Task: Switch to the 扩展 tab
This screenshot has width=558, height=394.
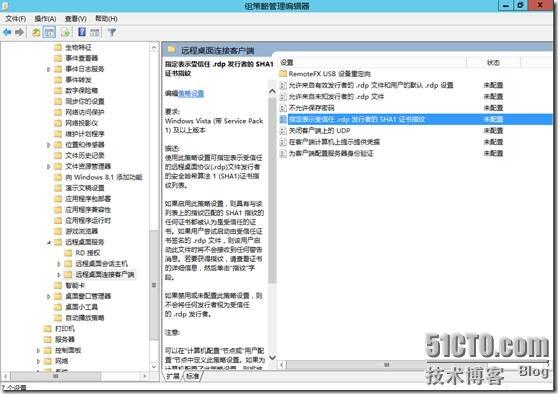Action: (173, 376)
